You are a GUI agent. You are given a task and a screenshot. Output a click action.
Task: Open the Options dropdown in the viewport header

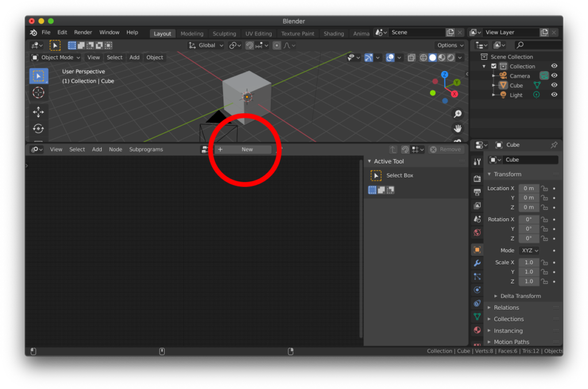[x=450, y=45]
